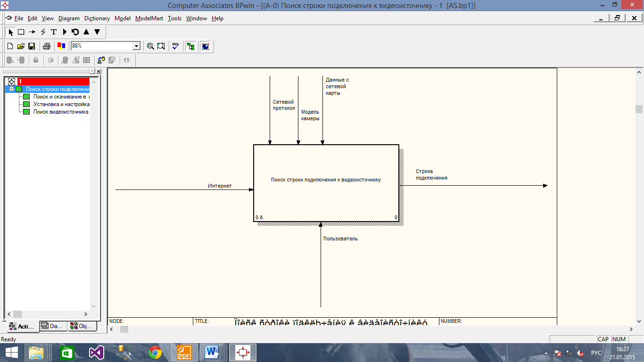This screenshot has height=362, width=644.
Task: Toggle the Model Explorer tree button
Action: 190,46
